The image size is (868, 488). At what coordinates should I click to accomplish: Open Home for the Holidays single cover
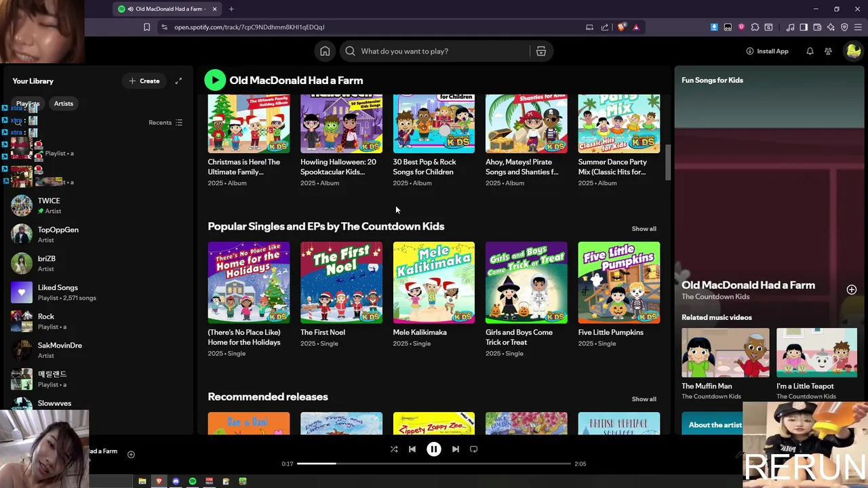click(249, 283)
